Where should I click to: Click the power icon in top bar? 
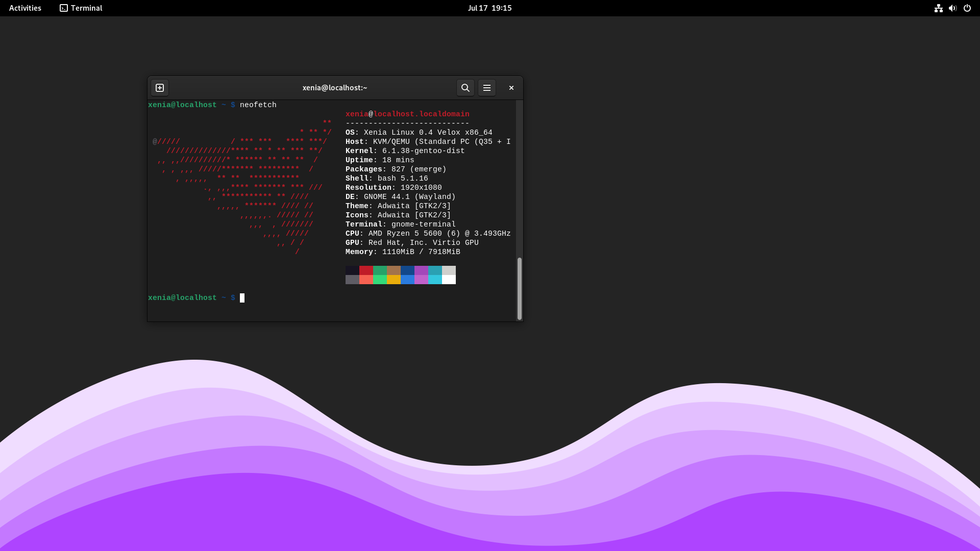click(x=967, y=8)
